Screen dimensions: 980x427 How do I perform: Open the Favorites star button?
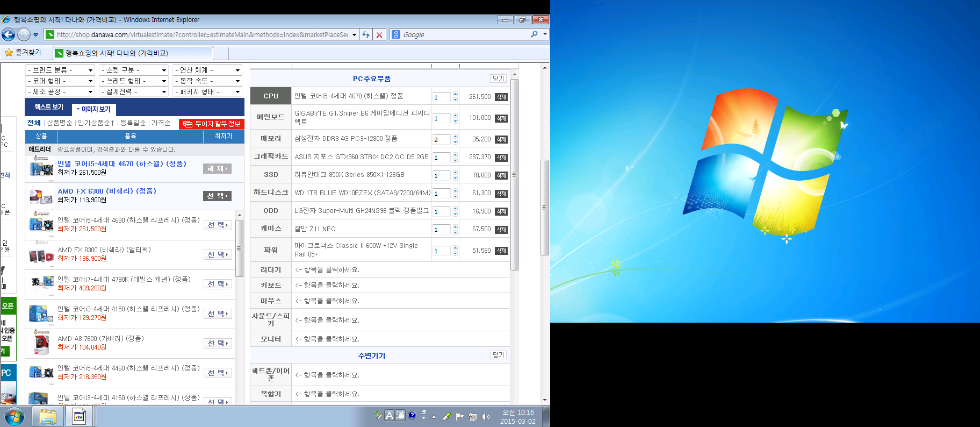click(23, 53)
